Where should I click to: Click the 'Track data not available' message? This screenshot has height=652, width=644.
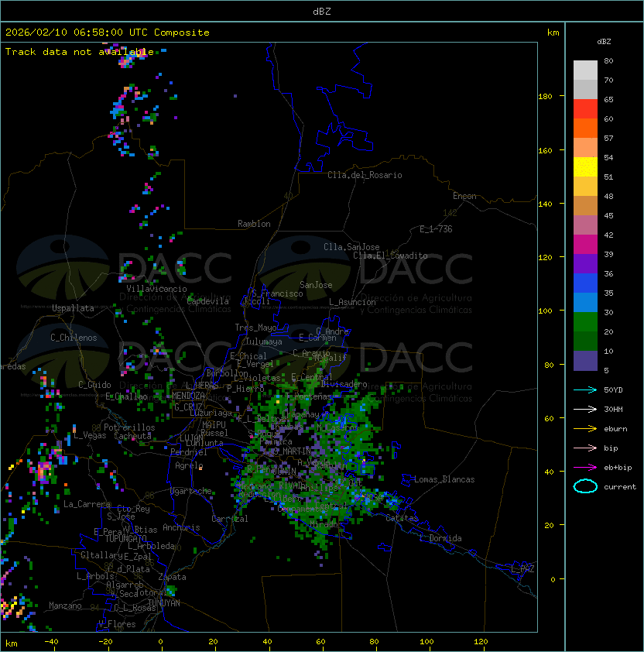tap(80, 52)
